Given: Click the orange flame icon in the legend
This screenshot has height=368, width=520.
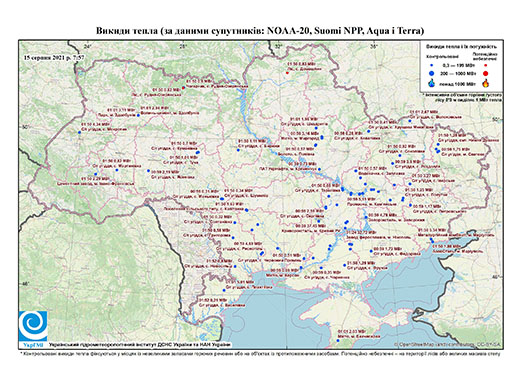Looking at the screenshot, I should coord(486,83).
